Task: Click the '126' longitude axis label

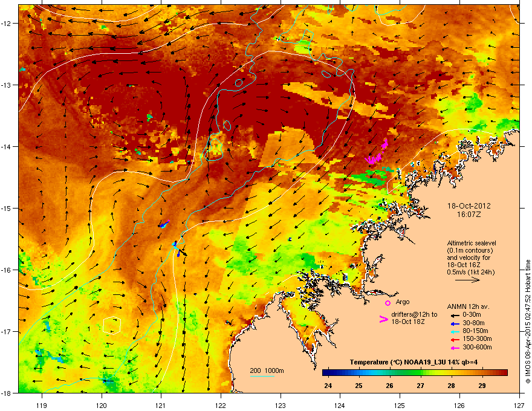Action: coord(459,405)
